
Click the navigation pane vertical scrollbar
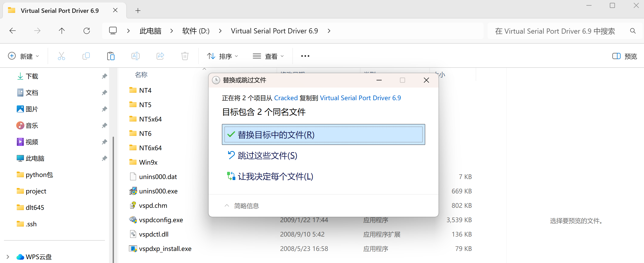click(x=113, y=200)
